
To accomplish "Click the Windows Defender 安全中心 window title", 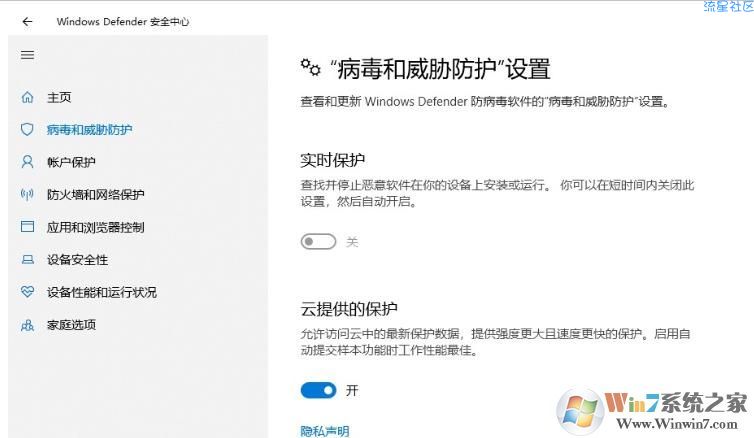I will pos(123,22).
